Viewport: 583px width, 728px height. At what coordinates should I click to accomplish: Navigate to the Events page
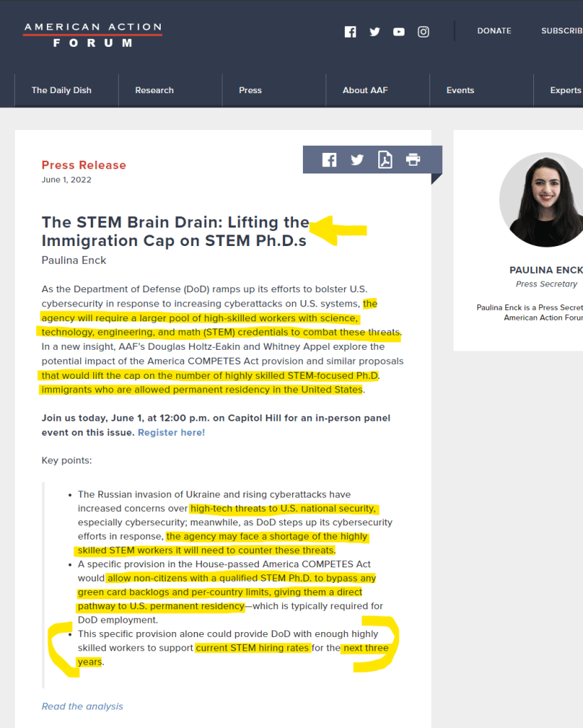coord(460,90)
